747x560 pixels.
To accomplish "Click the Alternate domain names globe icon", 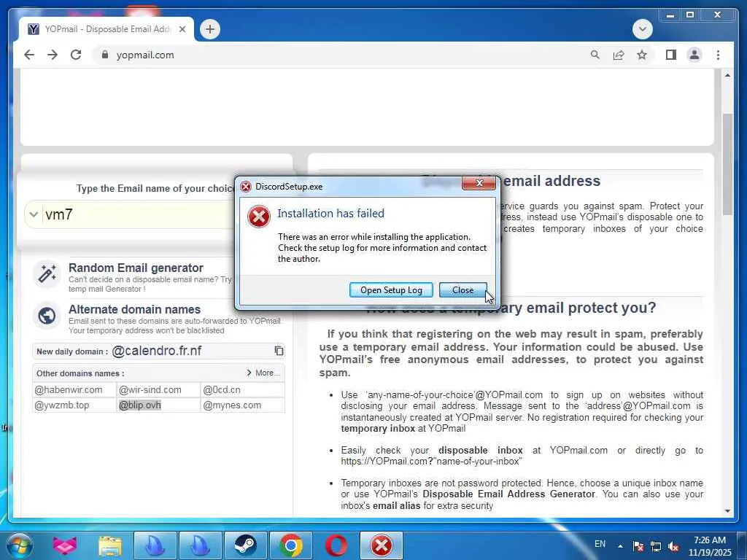I will [x=47, y=315].
